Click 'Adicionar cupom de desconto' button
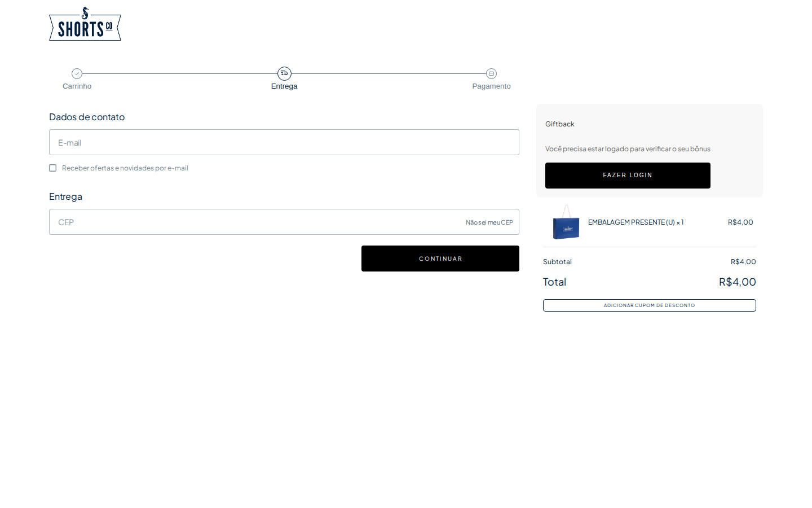This screenshot has height=508, width=812. pos(650,305)
